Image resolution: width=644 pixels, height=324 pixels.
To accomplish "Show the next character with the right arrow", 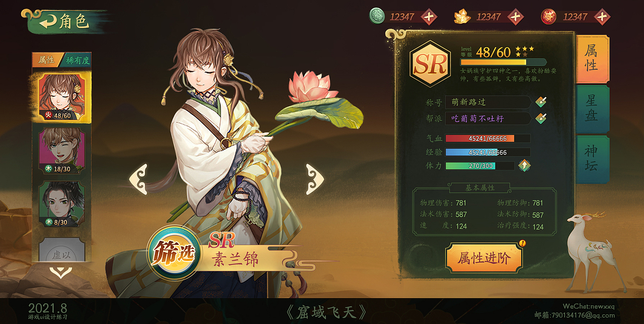I will (x=315, y=179).
